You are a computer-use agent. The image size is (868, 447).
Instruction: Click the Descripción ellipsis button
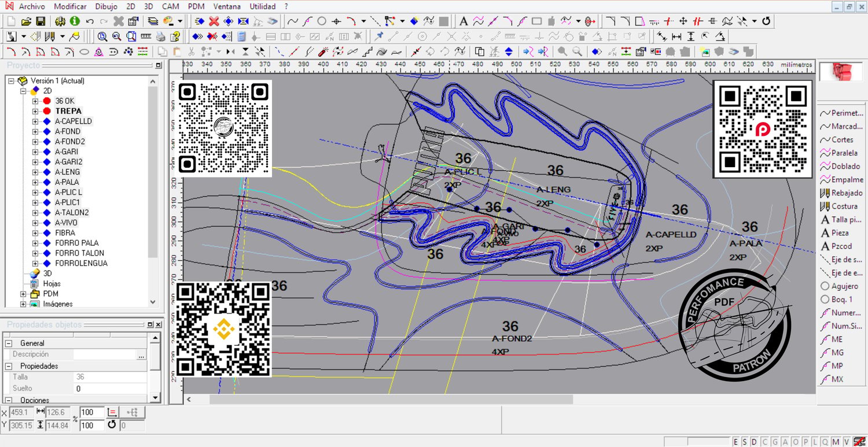[141, 354]
